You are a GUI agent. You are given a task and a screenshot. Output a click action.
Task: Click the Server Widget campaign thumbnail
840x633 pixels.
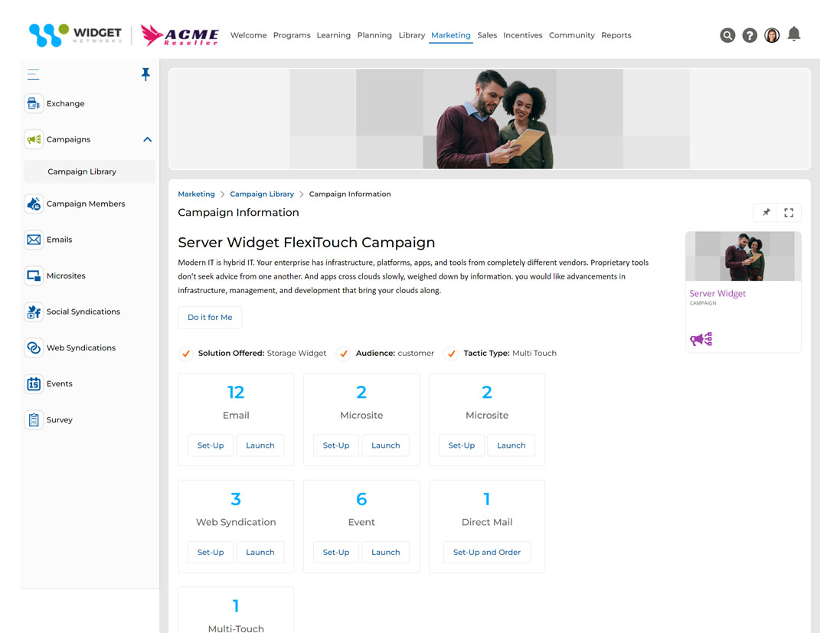click(742, 256)
